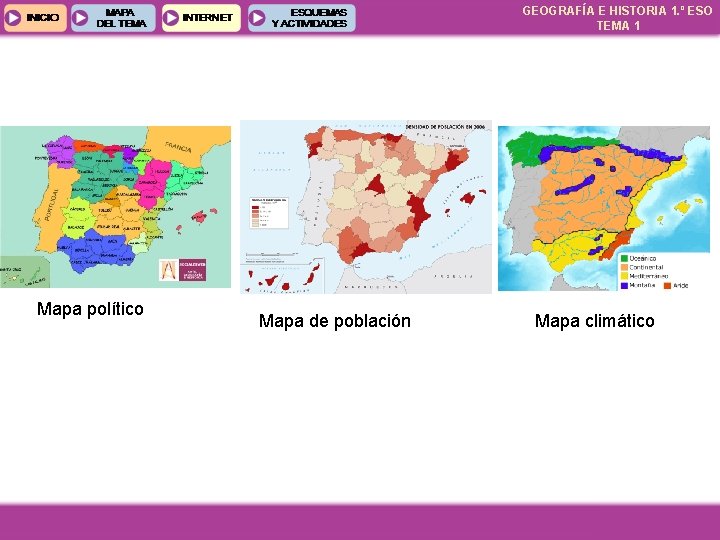Open the INTERNET label
720x540 pixels.
(x=208, y=17)
